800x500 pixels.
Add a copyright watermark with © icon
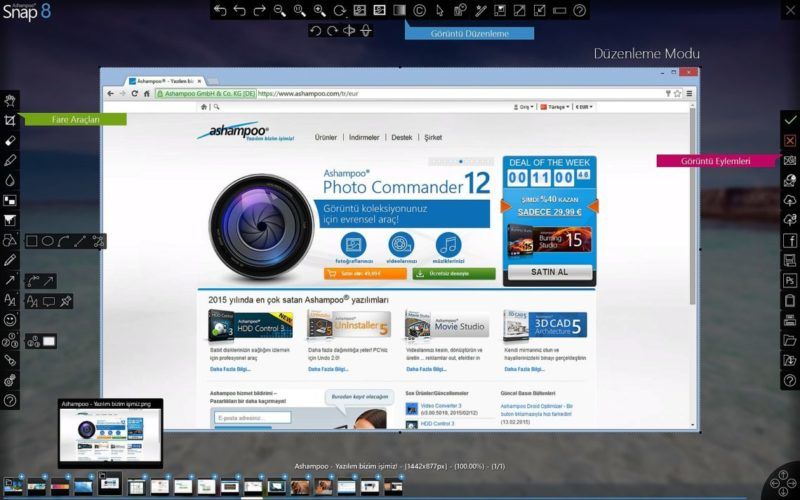pyautogui.click(x=419, y=10)
